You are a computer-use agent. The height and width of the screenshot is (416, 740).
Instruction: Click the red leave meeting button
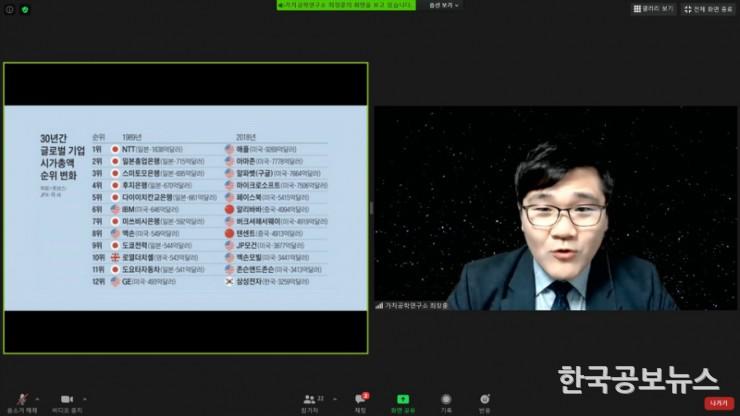[x=719, y=403]
